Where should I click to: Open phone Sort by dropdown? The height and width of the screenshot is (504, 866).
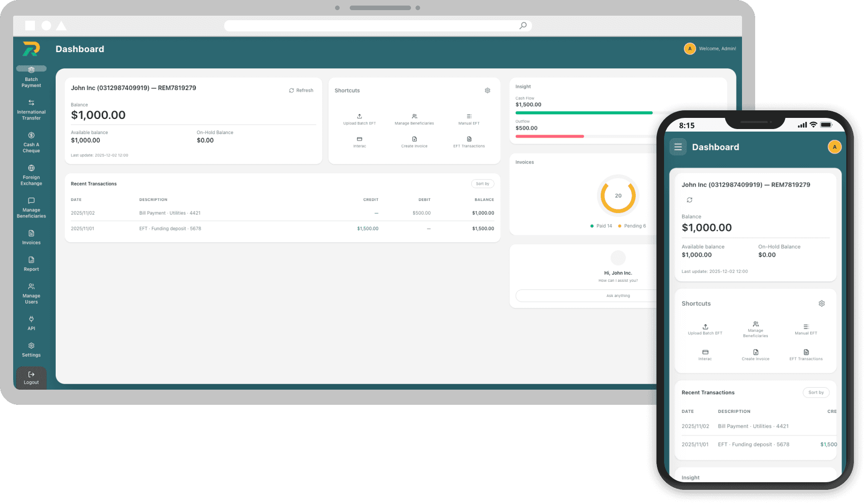[x=816, y=393]
